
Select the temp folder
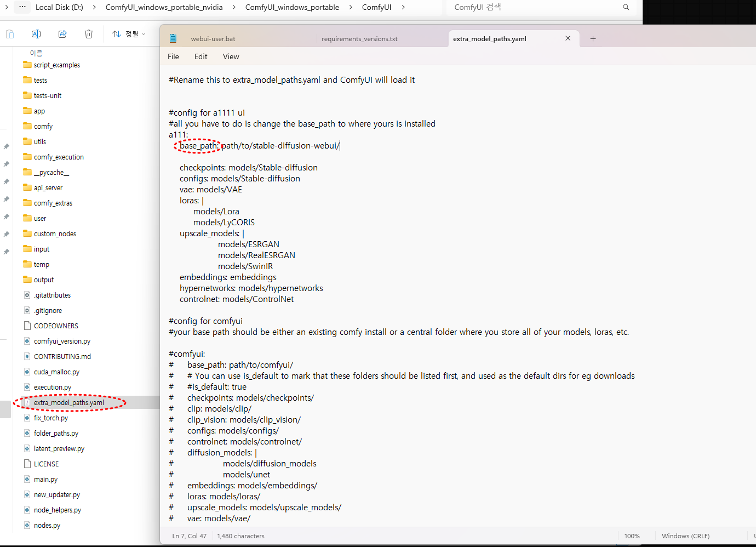[x=42, y=264]
